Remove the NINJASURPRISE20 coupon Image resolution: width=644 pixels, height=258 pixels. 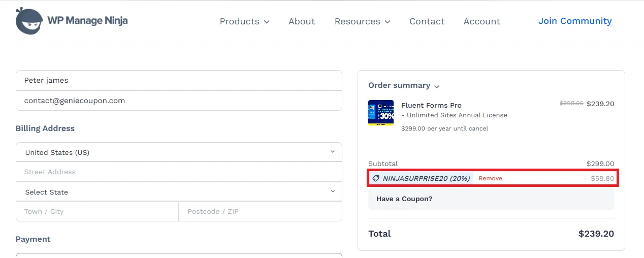[490, 178]
